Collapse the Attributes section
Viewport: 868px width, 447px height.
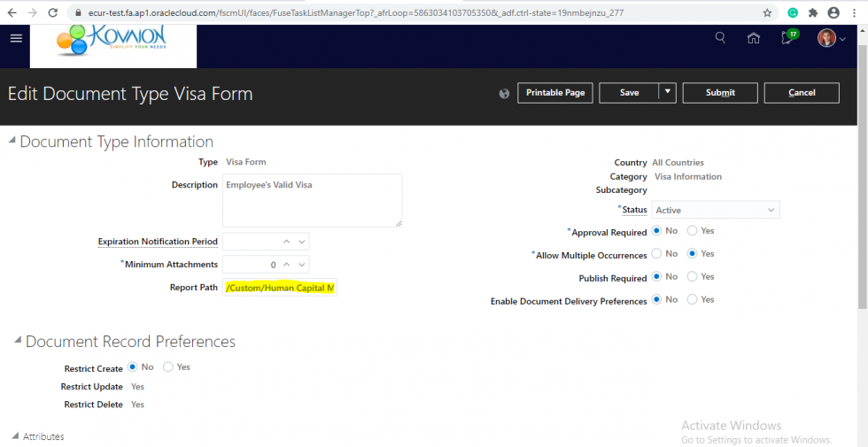15,436
